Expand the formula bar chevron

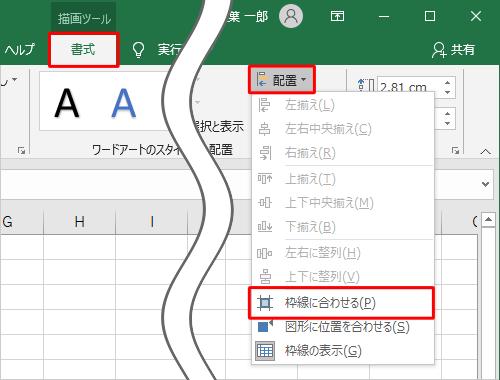click(x=485, y=184)
